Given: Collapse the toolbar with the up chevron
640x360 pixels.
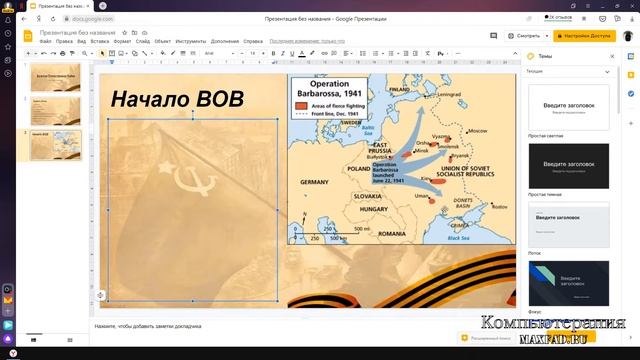Looking at the screenshot, I should 515,53.
